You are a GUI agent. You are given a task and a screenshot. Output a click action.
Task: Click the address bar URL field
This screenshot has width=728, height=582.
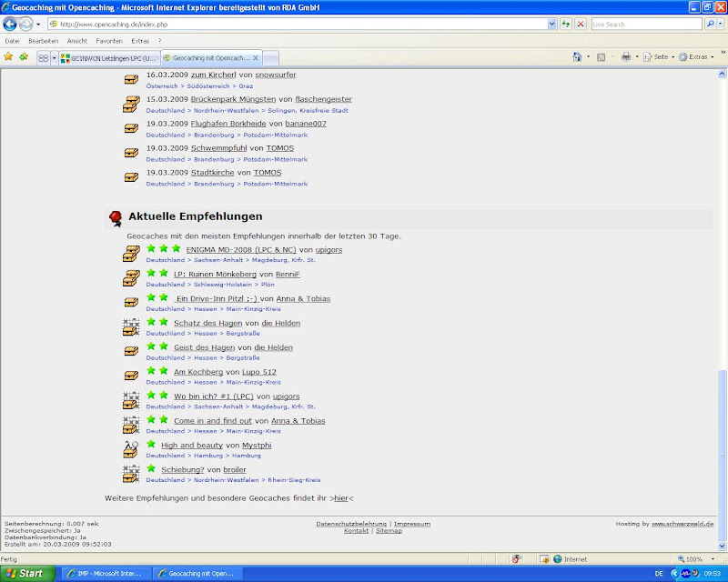point(298,25)
